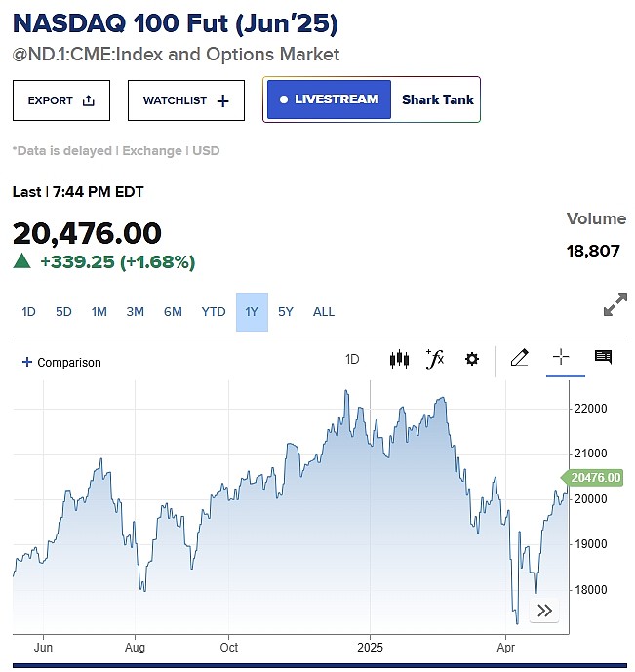The width and height of the screenshot is (635, 672).
Task: Toggle the crosshair cursor tool
Action: click(561, 357)
